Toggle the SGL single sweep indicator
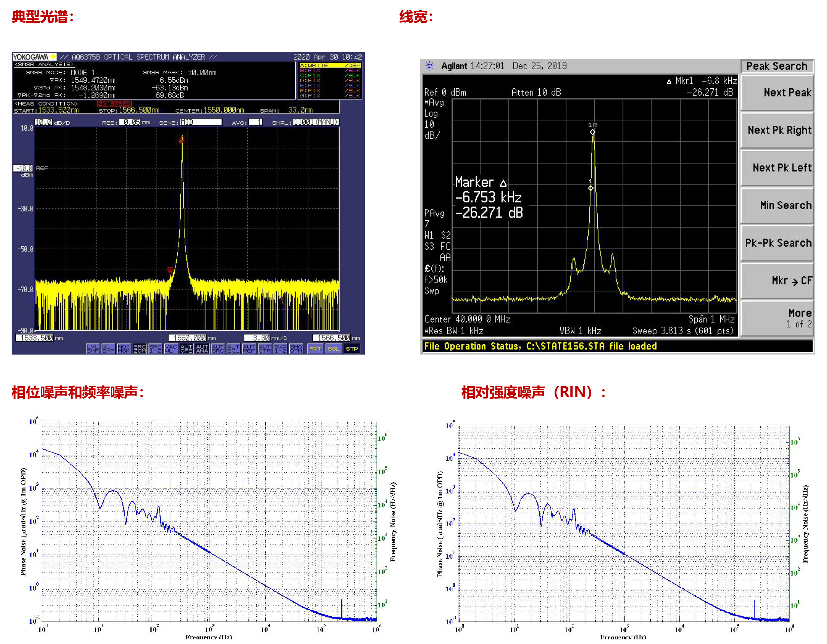Screen dimensions: 827x644 333,349
